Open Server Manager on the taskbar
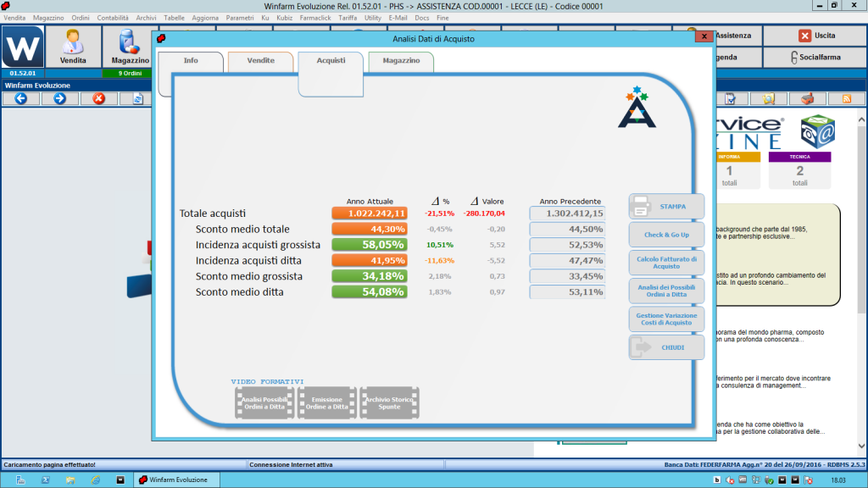Screen dimensions: 868x488 pos(20,480)
